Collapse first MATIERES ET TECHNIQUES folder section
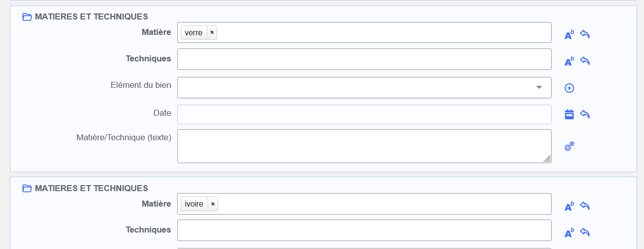 tap(27, 17)
